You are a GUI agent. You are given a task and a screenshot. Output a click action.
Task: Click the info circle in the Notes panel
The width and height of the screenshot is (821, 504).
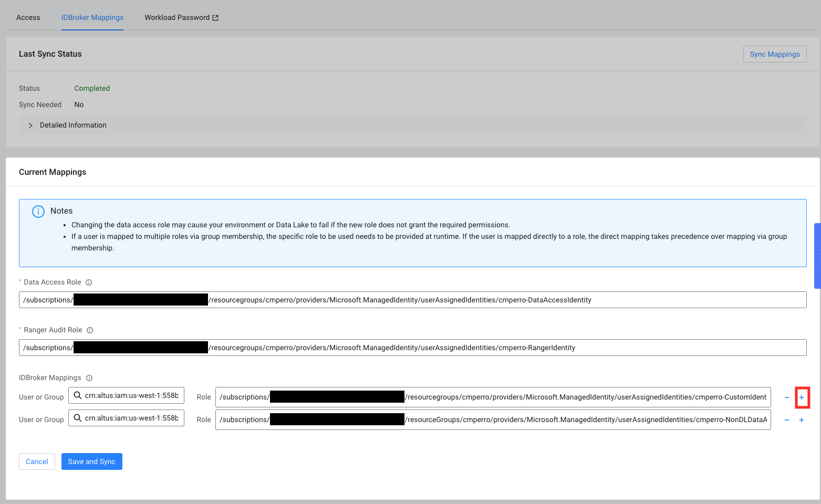pyautogui.click(x=38, y=211)
